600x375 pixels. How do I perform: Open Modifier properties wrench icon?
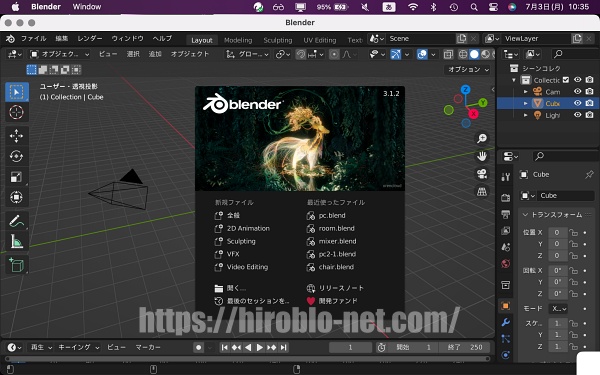[x=505, y=322]
